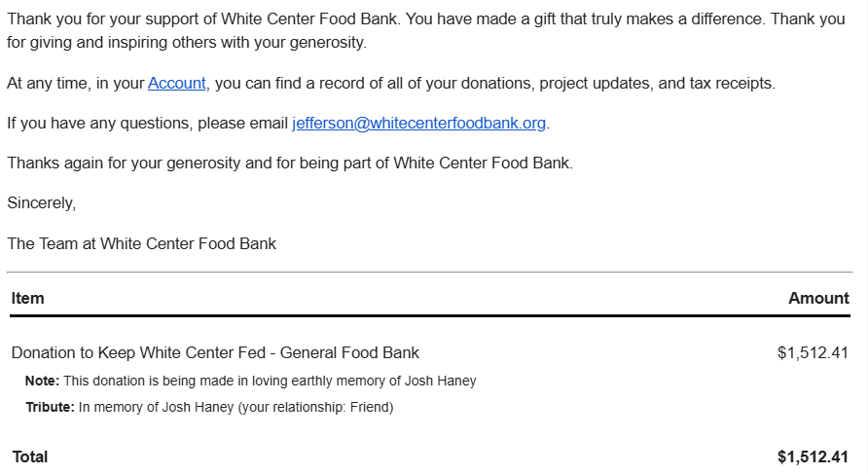Click the Thanks again for your generosity line
This screenshot has height=474, width=868.
pos(290,163)
